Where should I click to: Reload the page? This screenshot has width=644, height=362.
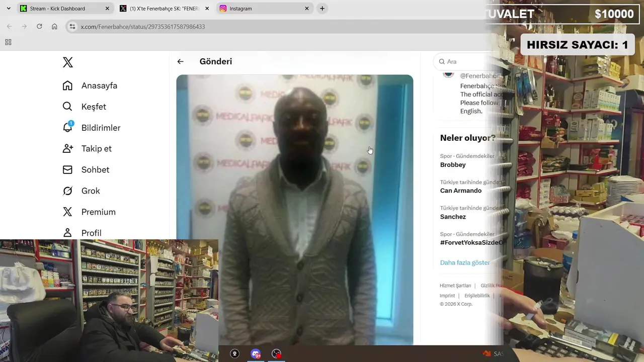pos(39,27)
